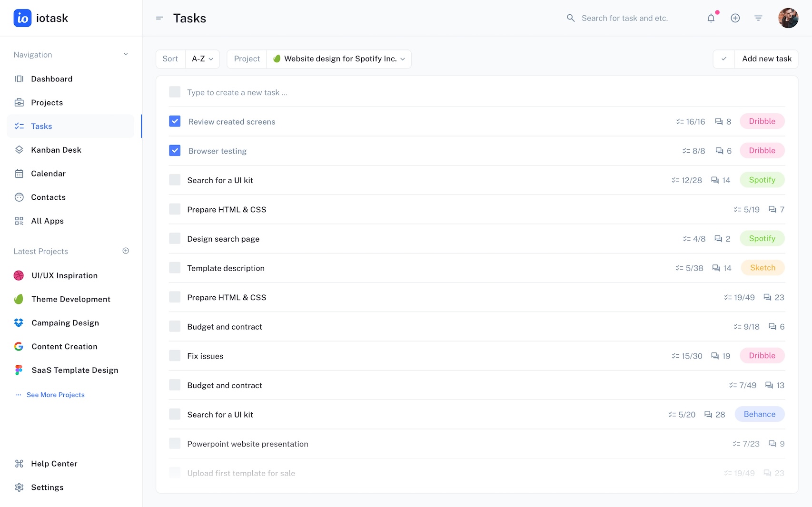Click the plus circle icon in header
The width and height of the screenshot is (812, 507).
(x=735, y=18)
